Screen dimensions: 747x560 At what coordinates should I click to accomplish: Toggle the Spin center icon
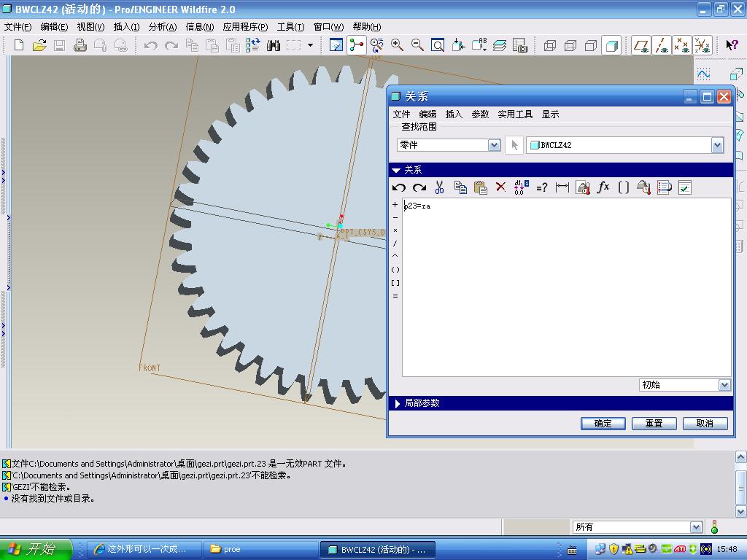(x=356, y=45)
